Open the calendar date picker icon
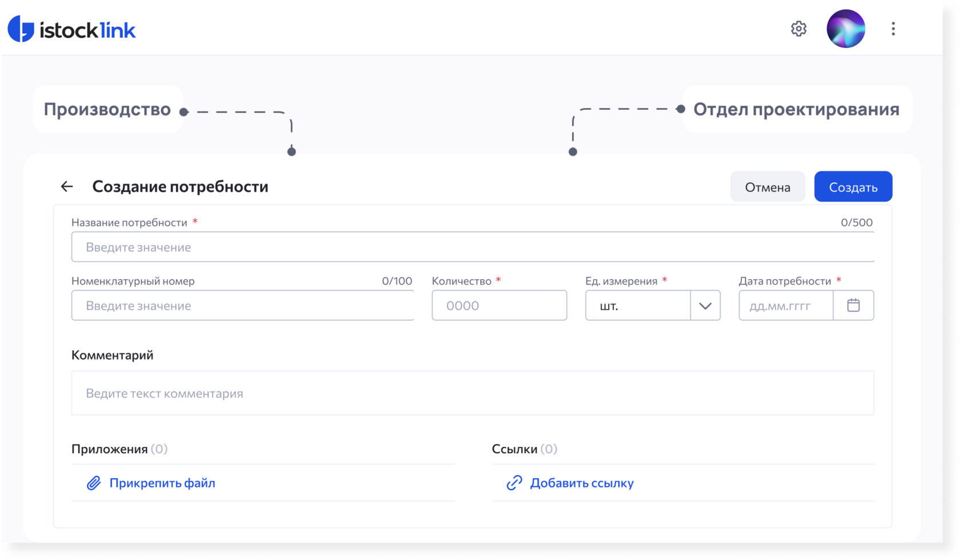 pyautogui.click(x=853, y=305)
